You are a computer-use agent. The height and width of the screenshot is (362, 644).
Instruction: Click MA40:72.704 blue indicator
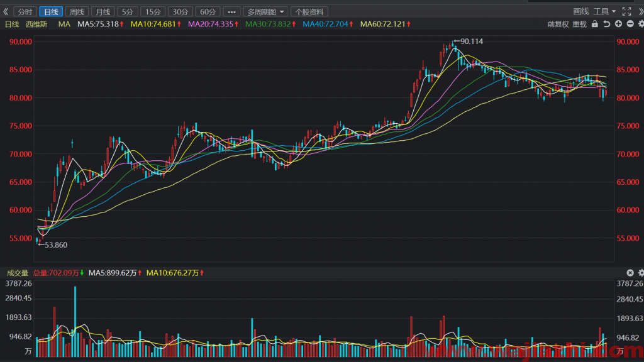click(328, 25)
